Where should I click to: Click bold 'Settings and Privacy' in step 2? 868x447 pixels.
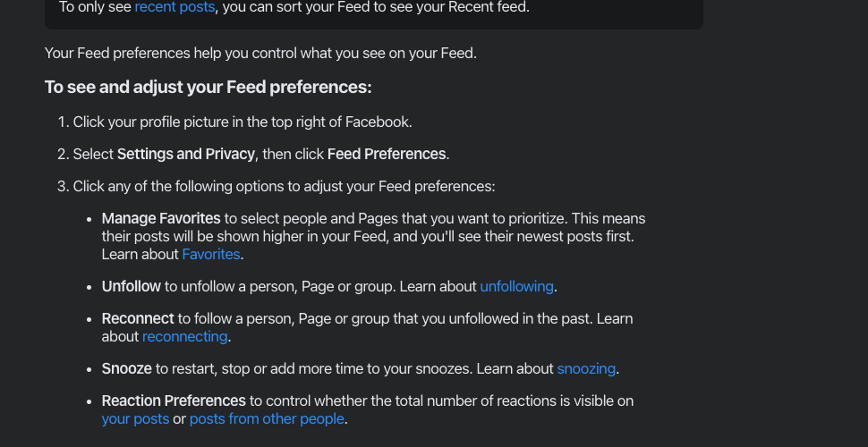(186, 155)
